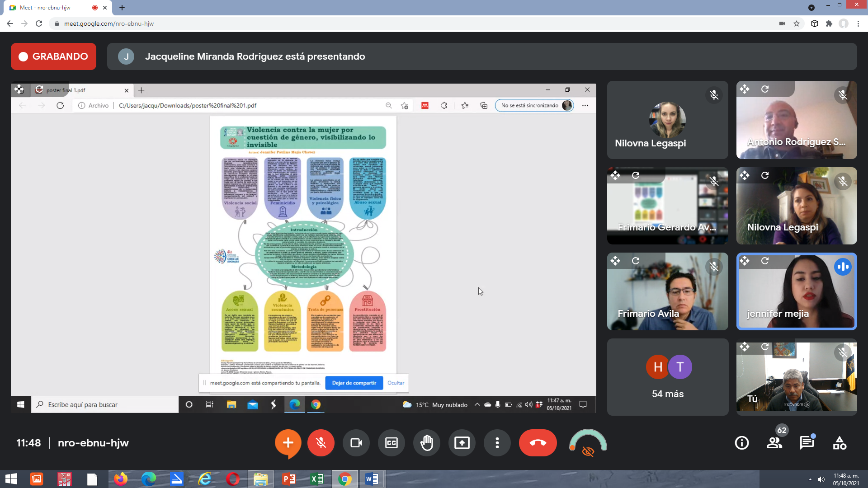Open more options three-dot menu in Meet

click(x=497, y=443)
